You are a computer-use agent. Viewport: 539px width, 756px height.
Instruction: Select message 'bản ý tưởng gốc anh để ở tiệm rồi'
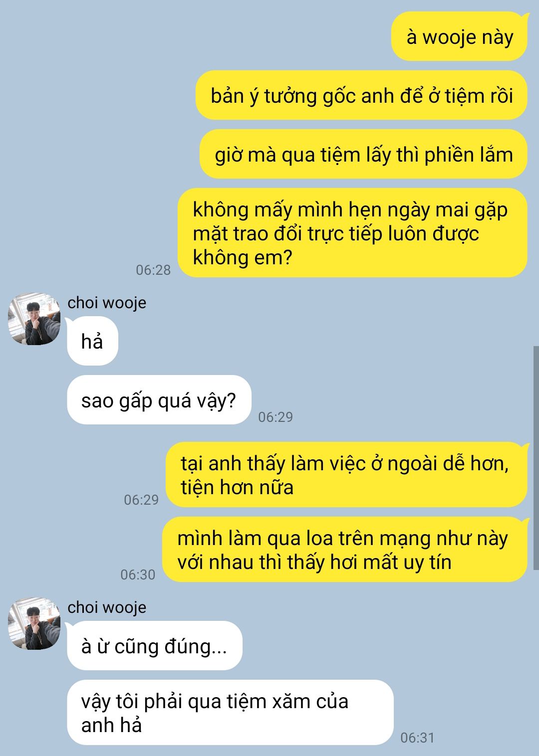[361, 95]
